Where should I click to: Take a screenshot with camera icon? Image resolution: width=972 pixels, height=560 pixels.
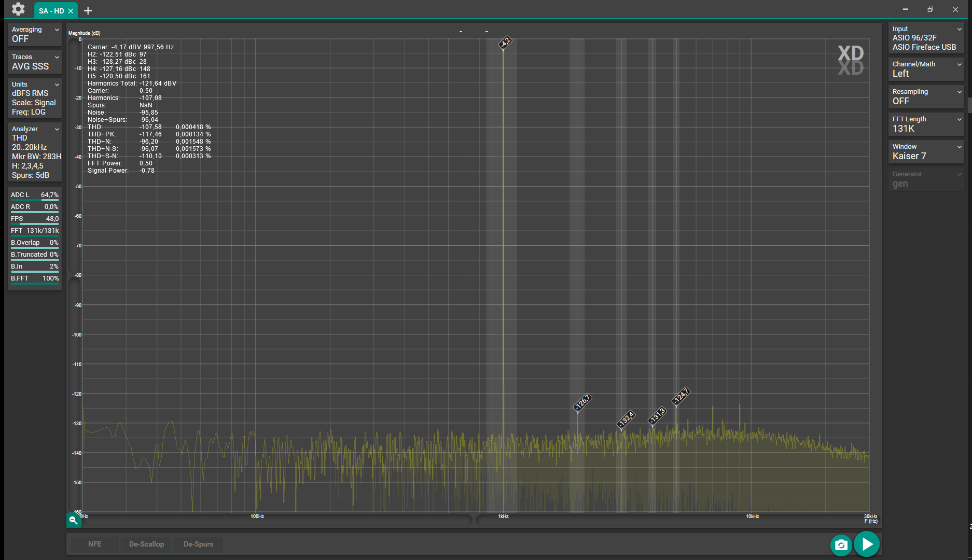841,545
